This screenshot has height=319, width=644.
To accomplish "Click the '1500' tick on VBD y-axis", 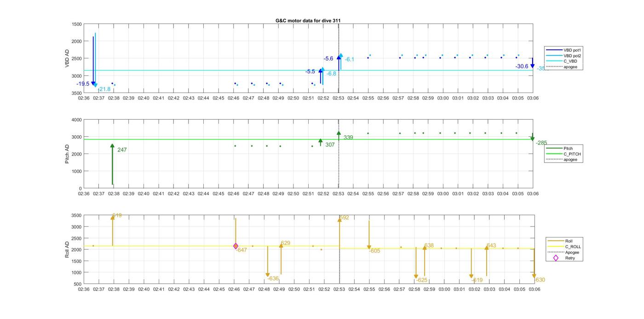I will pos(77,24).
